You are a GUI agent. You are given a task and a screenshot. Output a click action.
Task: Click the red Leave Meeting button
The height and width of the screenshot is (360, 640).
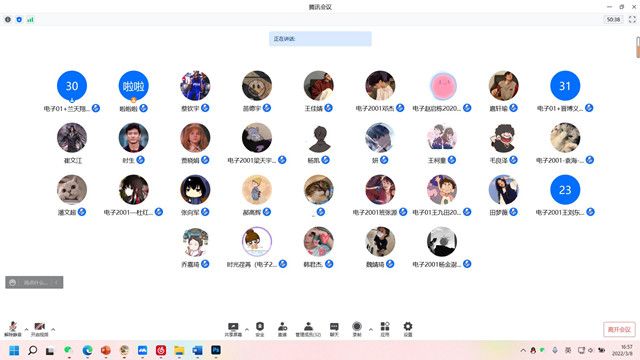click(x=619, y=329)
